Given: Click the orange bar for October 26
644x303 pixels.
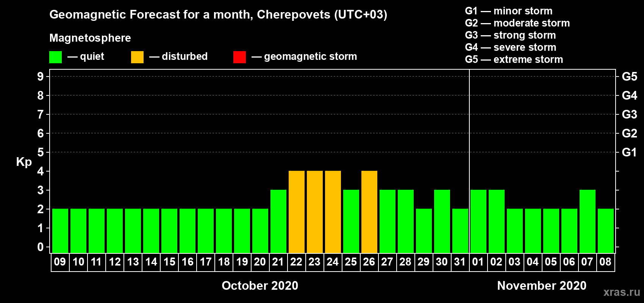Looking at the screenshot, I should click(x=369, y=212).
